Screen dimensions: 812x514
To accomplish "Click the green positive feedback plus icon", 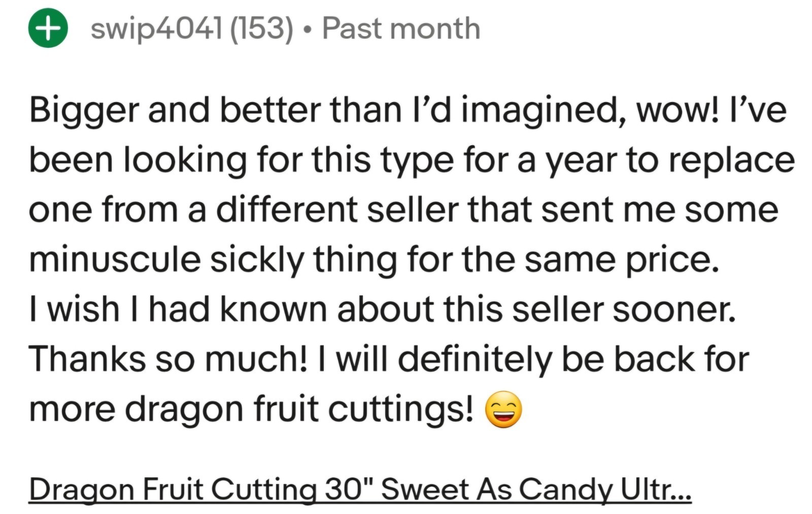I will (48, 28).
